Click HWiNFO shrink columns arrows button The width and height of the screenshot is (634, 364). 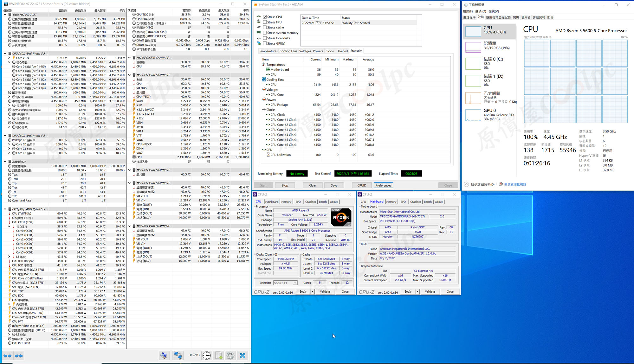point(19,356)
